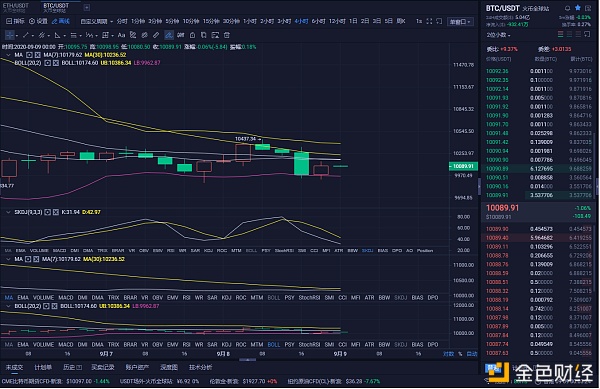Open horizontal lines tool options arrow

[80, 36]
